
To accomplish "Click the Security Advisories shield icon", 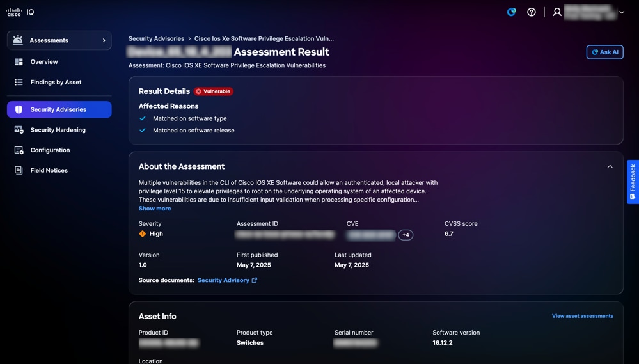I will tap(19, 109).
